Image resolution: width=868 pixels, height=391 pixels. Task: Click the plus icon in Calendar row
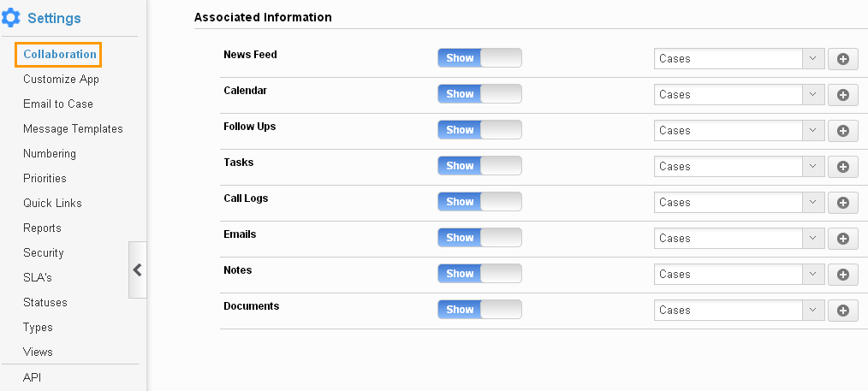(x=842, y=95)
